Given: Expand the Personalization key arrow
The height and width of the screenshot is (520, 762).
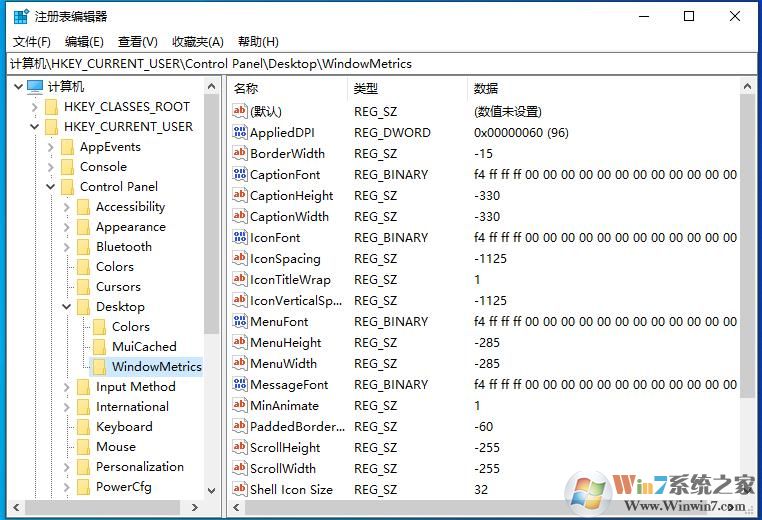Looking at the screenshot, I should (67, 467).
